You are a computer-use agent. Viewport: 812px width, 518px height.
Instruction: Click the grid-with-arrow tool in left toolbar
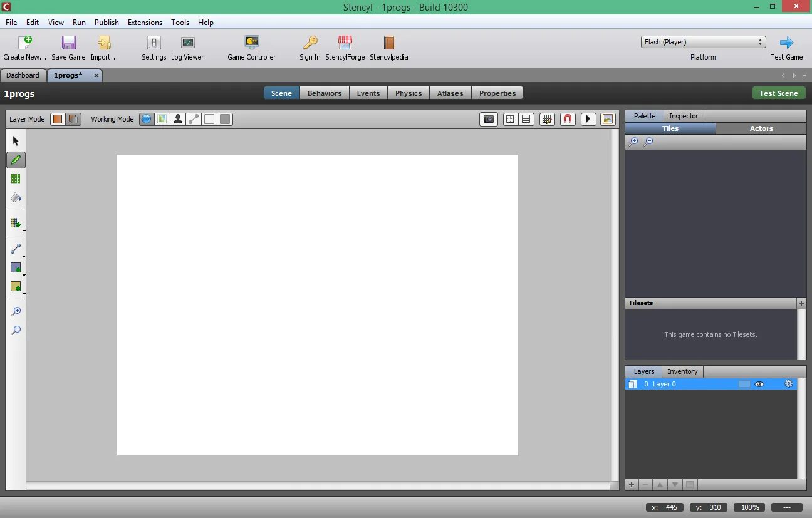point(16,223)
